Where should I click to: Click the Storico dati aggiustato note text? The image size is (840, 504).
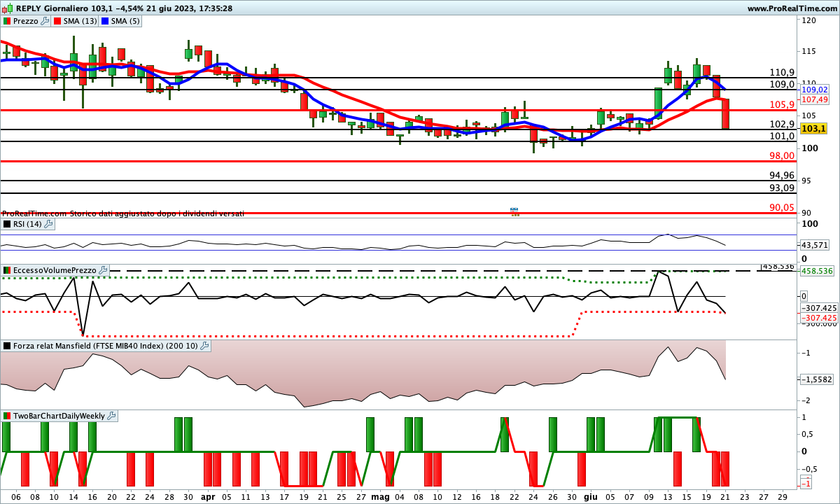(156, 213)
